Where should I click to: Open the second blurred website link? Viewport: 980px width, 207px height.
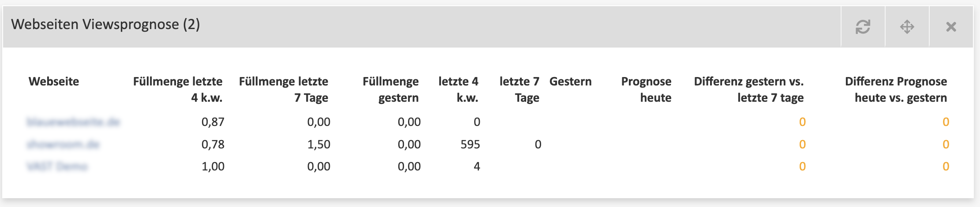[x=63, y=144]
